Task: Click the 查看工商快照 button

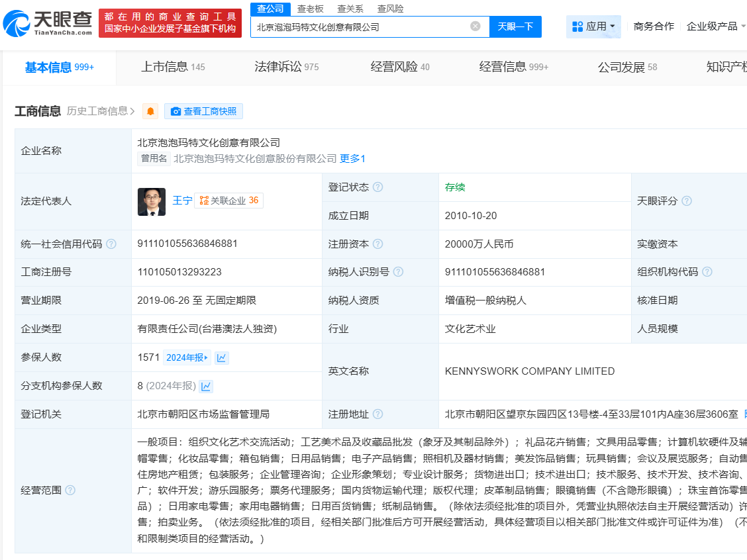Action: click(203, 111)
